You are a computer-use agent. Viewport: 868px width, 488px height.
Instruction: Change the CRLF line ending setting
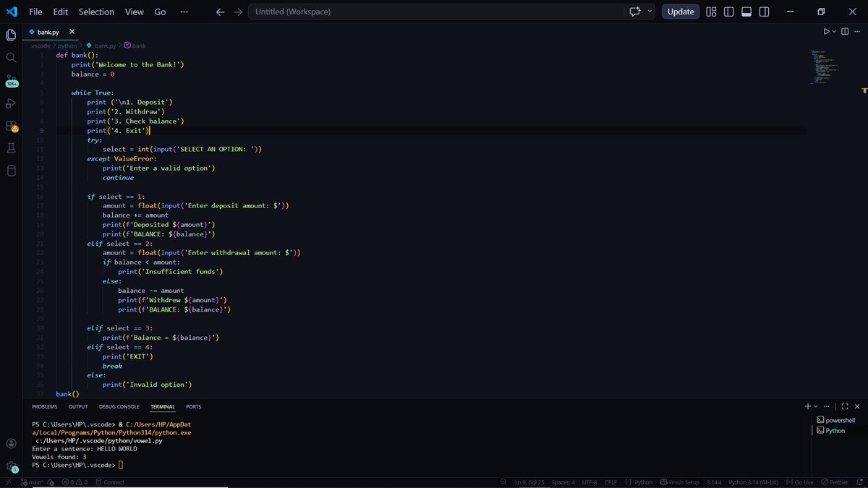click(x=610, y=482)
